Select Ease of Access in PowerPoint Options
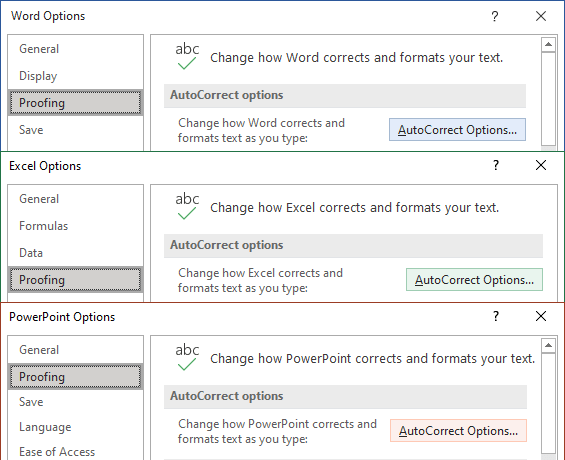The width and height of the screenshot is (565, 460). click(75, 451)
